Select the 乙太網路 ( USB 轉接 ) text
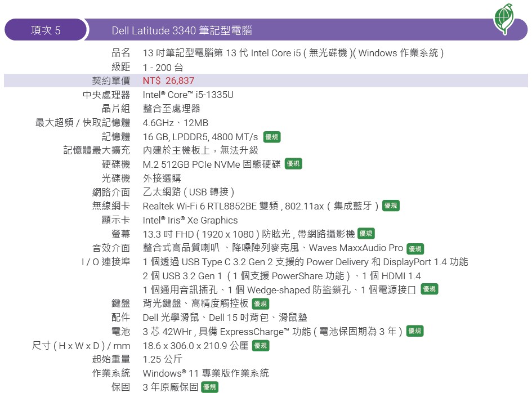This screenshot has height=393, width=532. 189,192
